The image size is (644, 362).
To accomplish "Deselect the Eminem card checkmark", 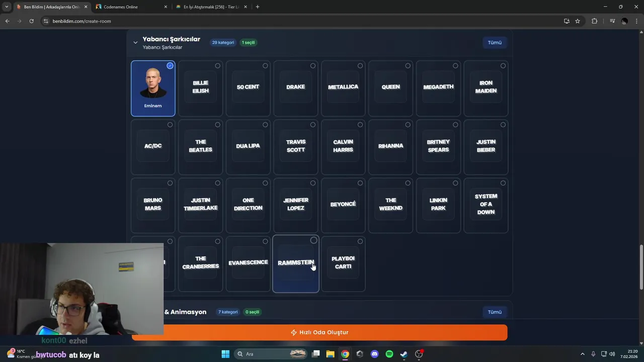I will [x=170, y=66].
